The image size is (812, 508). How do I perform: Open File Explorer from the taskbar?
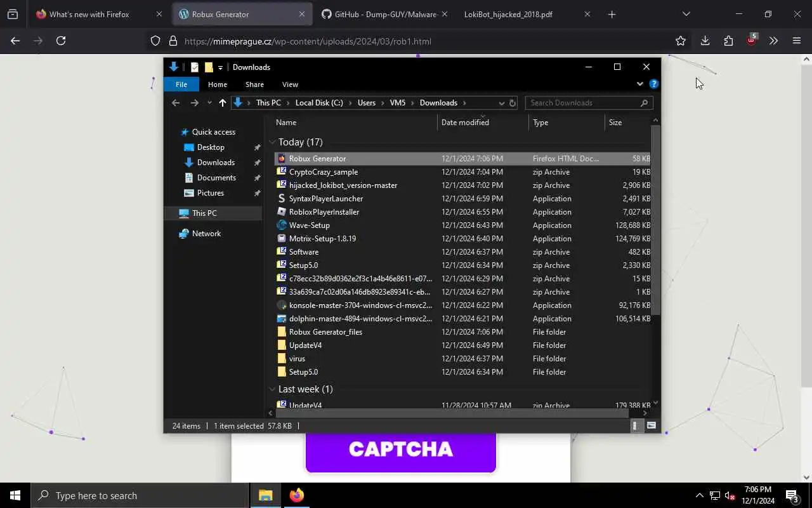pyautogui.click(x=265, y=495)
